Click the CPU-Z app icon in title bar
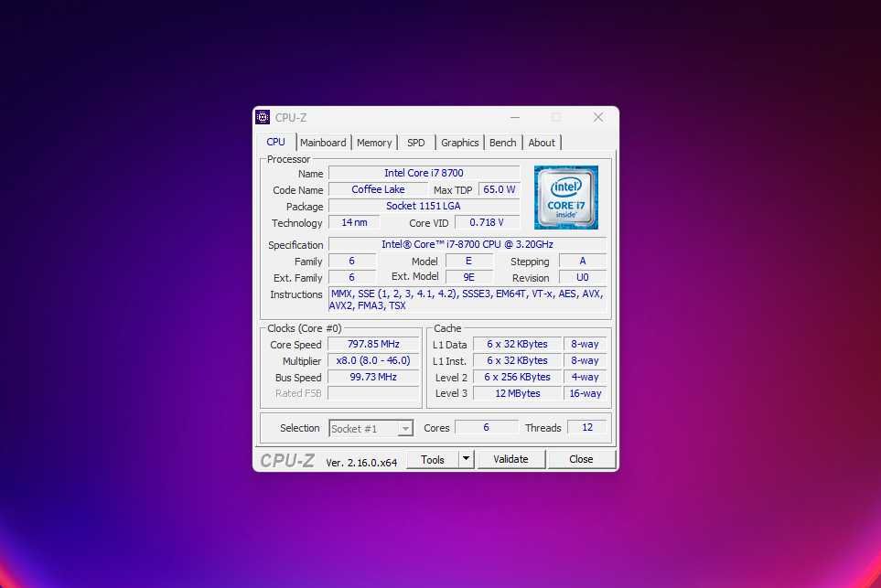 click(263, 117)
